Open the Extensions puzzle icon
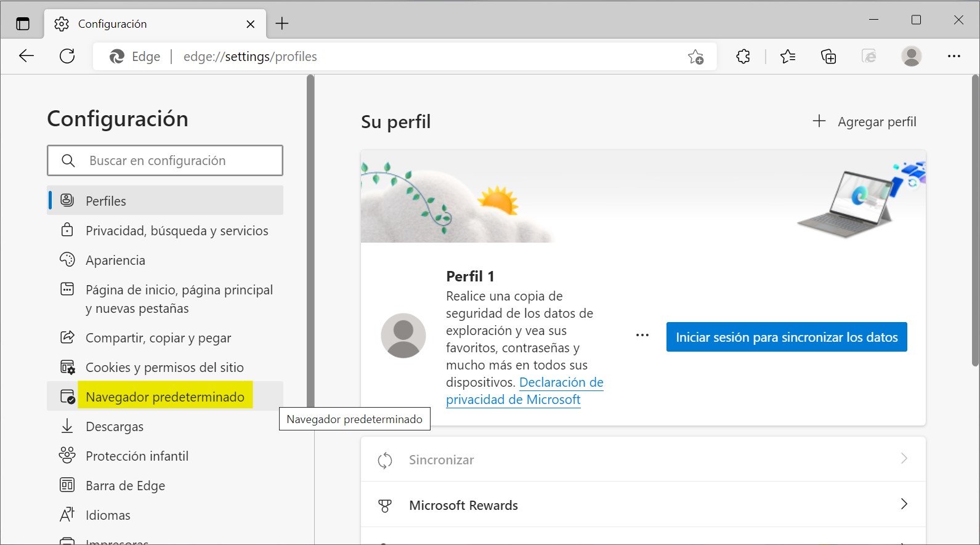 pyautogui.click(x=743, y=57)
